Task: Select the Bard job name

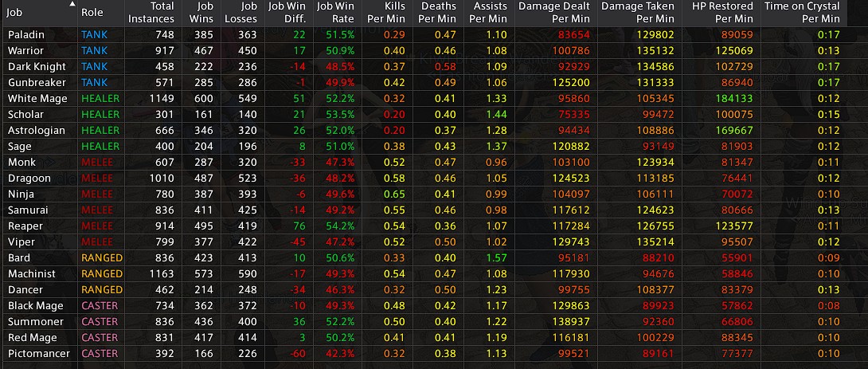Action: 19,257
